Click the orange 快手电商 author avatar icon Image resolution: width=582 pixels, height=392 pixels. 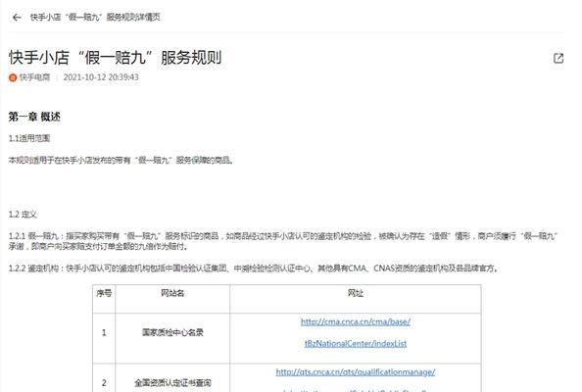click(13, 77)
